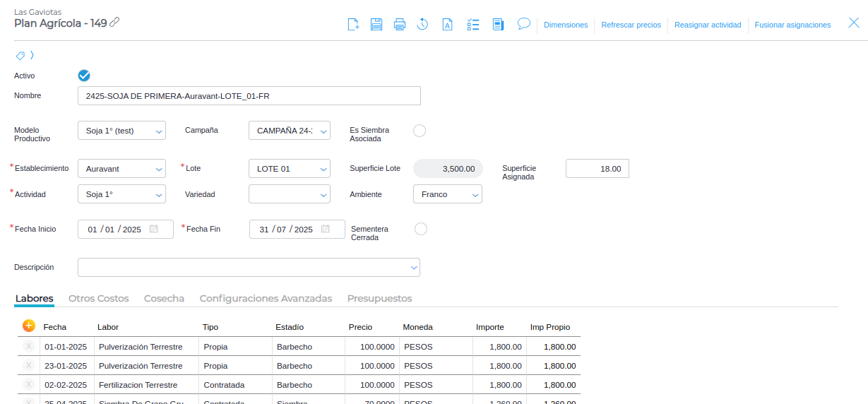Viewport: 868px width, 404px height.
Task: Save the plan with the floppy disk icon
Action: coord(376,25)
